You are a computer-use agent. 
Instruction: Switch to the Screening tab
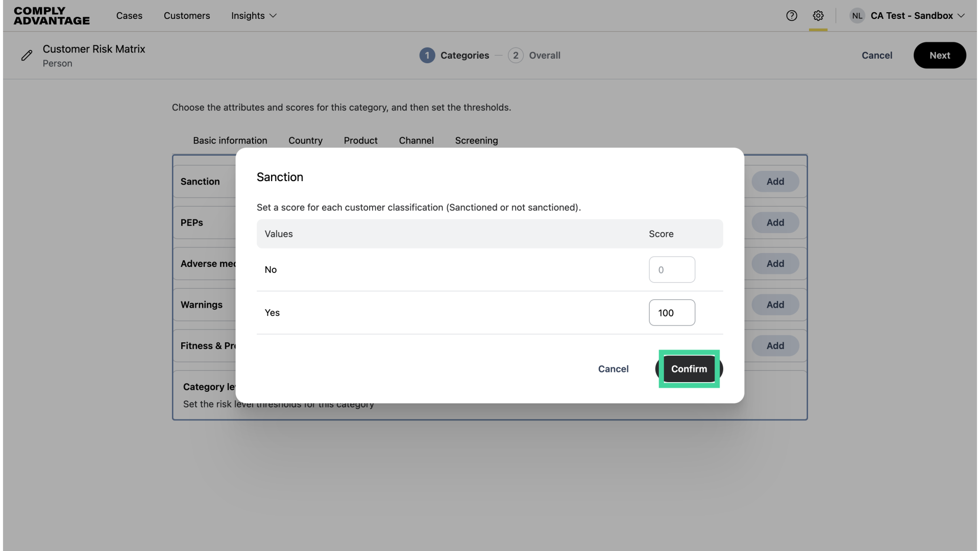coord(476,140)
